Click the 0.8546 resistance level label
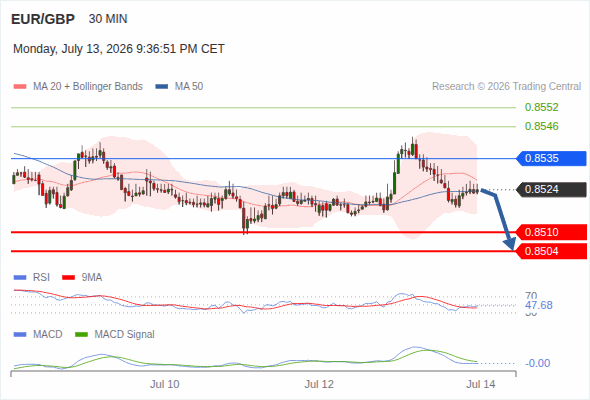The image size is (590, 400). tap(541, 126)
